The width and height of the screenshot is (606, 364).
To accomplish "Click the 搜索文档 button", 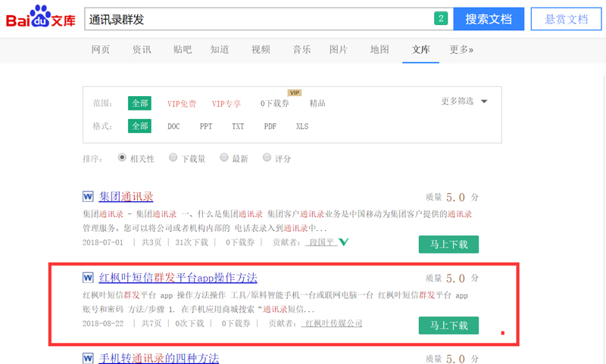I will [x=489, y=19].
